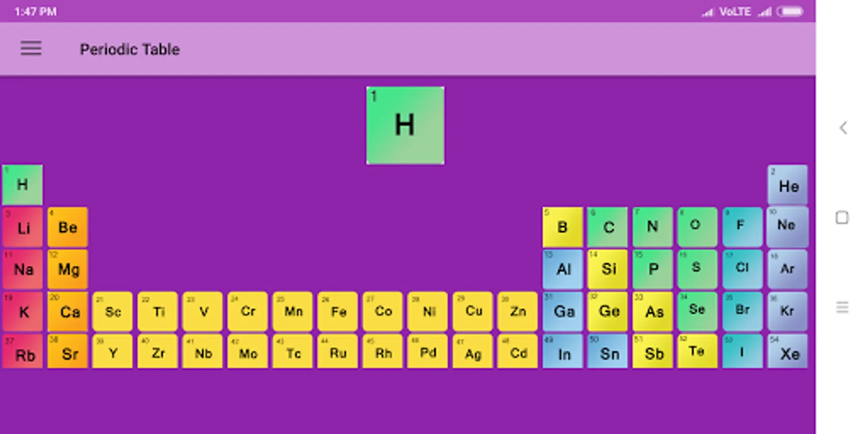868x434 pixels.
Task: Select Sodium (Na) tile
Action: (22, 269)
